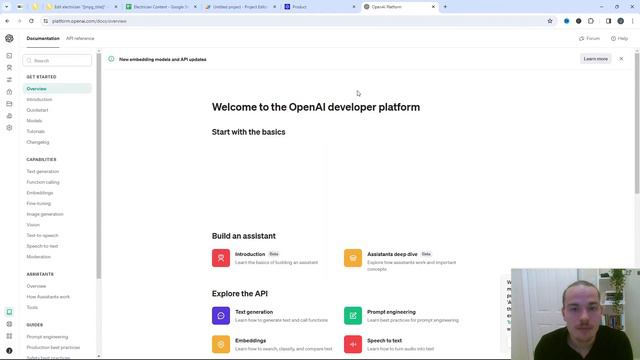Open a new browser tab with the plus button
Image resolution: width=640 pixels, height=360 pixels.
tap(445, 7)
